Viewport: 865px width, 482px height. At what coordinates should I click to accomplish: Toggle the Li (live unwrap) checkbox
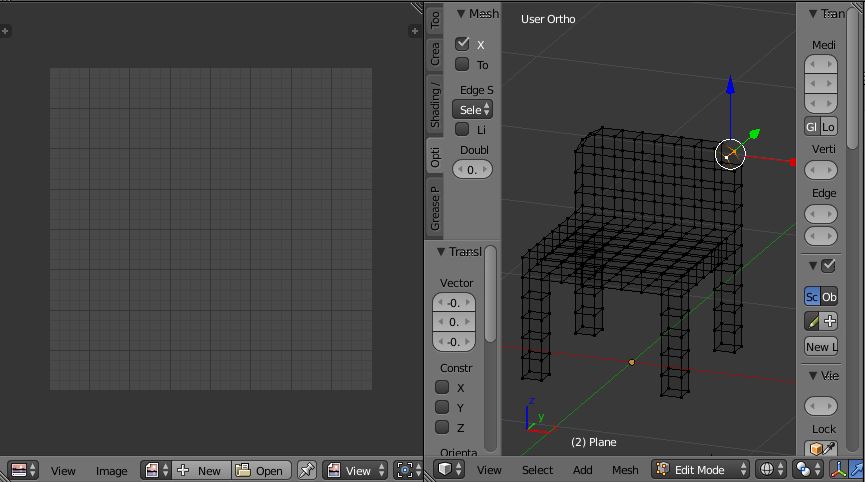(462, 129)
